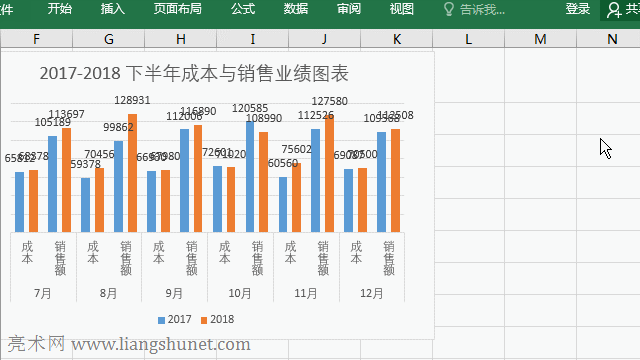Select column K header
640x360 pixels.
point(396,39)
